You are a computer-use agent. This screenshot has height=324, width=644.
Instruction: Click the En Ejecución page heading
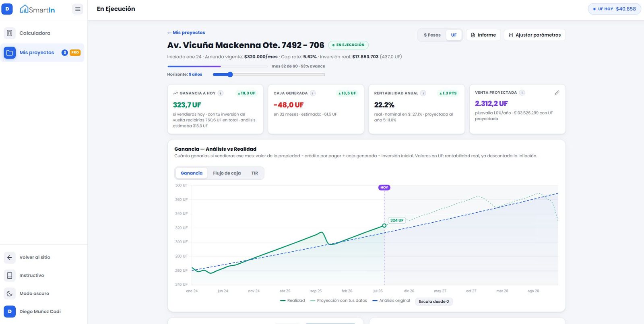click(x=116, y=9)
